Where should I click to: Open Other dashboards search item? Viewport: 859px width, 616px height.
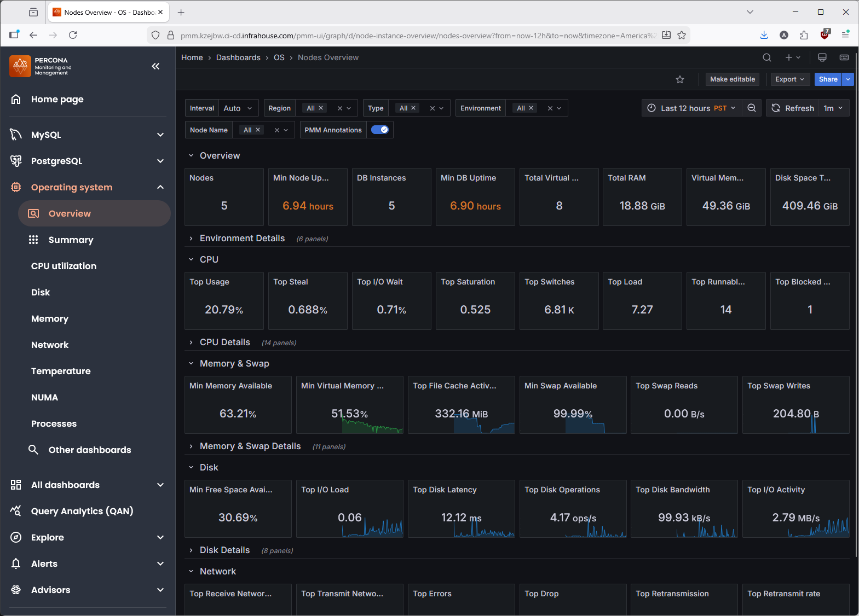(x=89, y=450)
